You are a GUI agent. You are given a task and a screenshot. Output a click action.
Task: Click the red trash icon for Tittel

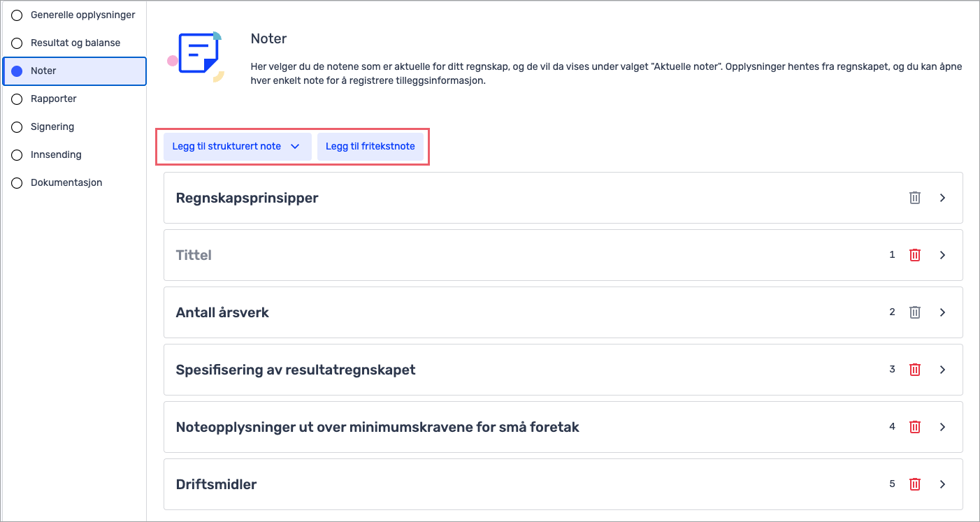914,255
